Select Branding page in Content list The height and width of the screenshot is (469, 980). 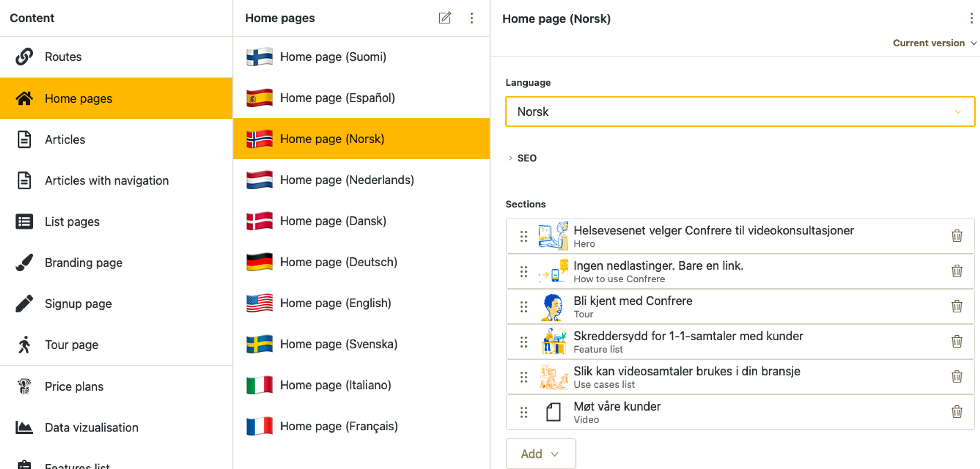(83, 263)
